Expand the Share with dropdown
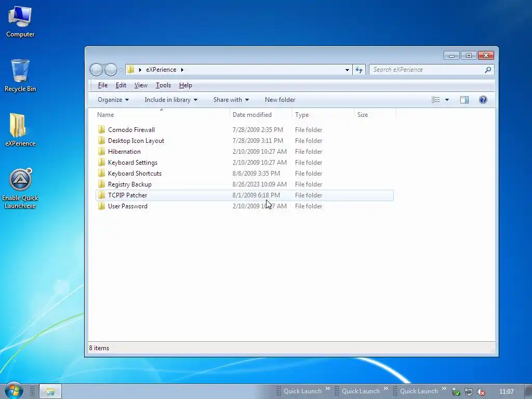 (231, 100)
